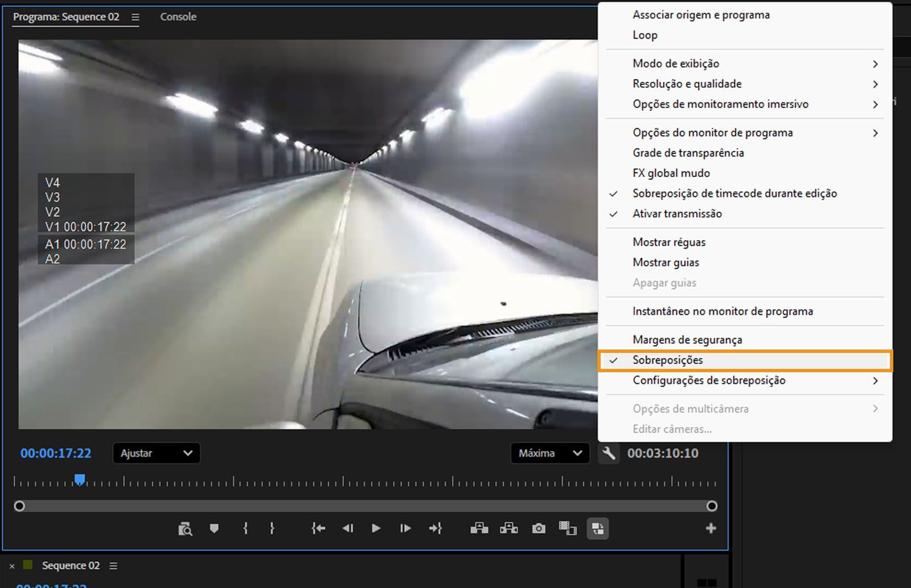Click the Lift icon in the transport controls
This screenshot has width=911, height=588.
click(x=479, y=528)
